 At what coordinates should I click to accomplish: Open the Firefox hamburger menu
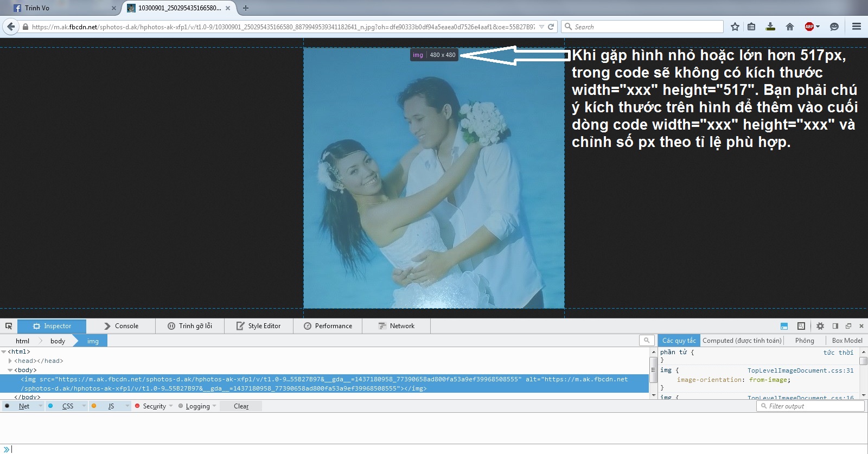click(857, 27)
